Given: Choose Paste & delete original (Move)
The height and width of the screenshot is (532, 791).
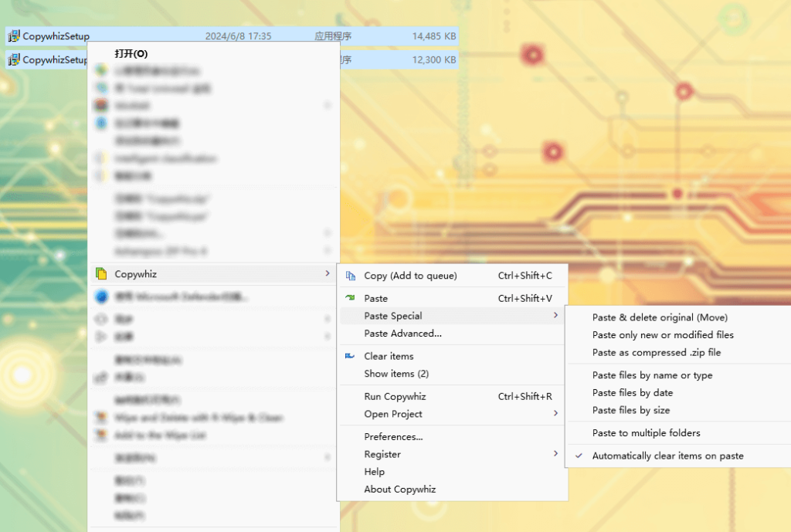Looking at the screenshot, I should pyautogui.click(x=679, y=317).
